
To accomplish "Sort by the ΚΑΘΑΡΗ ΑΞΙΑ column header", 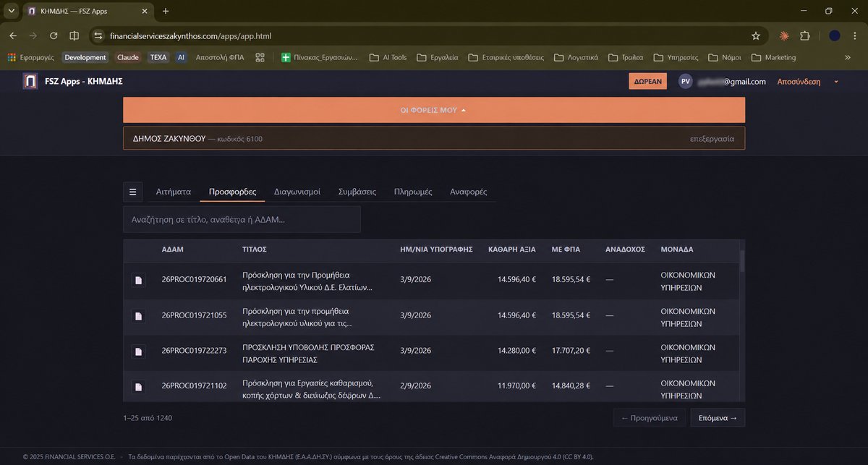I will click(512, 249).
